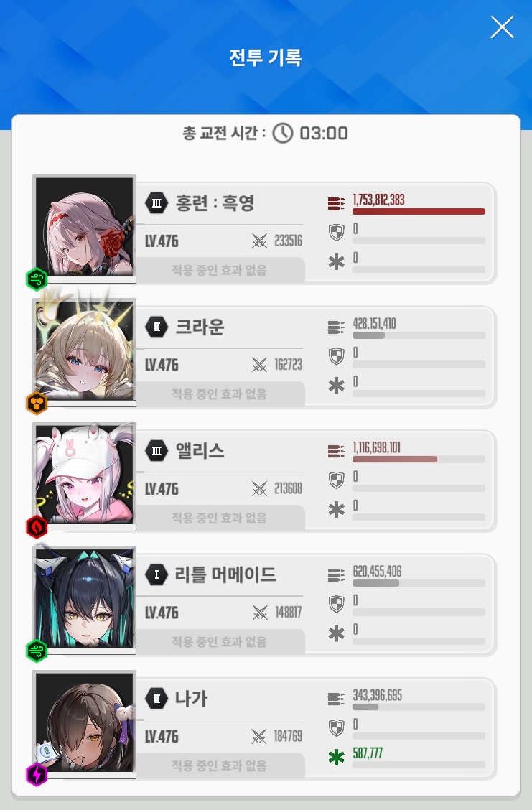Open 크라운 character portrait
This screenshot has height=810, width=532.
pyautogui.click(x=84, y=352)
